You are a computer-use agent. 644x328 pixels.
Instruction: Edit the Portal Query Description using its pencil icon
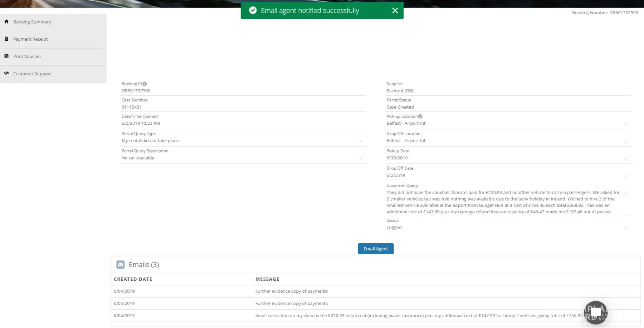361,159
